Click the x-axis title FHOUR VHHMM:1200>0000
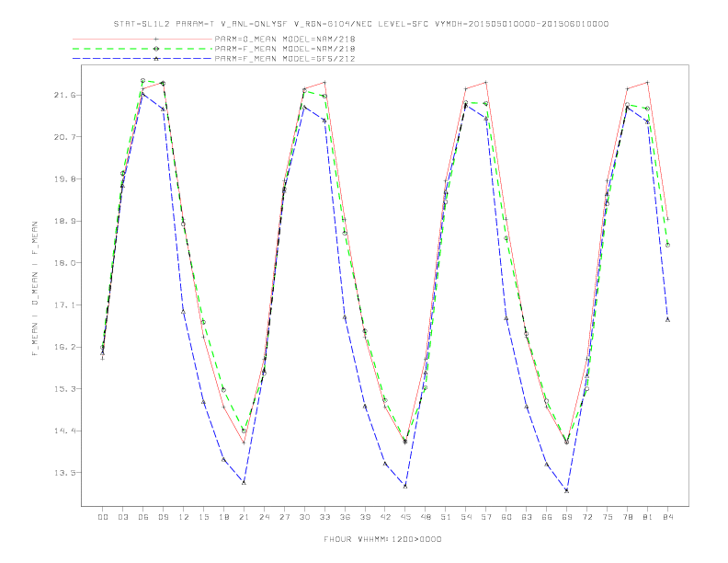This screenshot has width=728, height=563. tap(382, 539)
